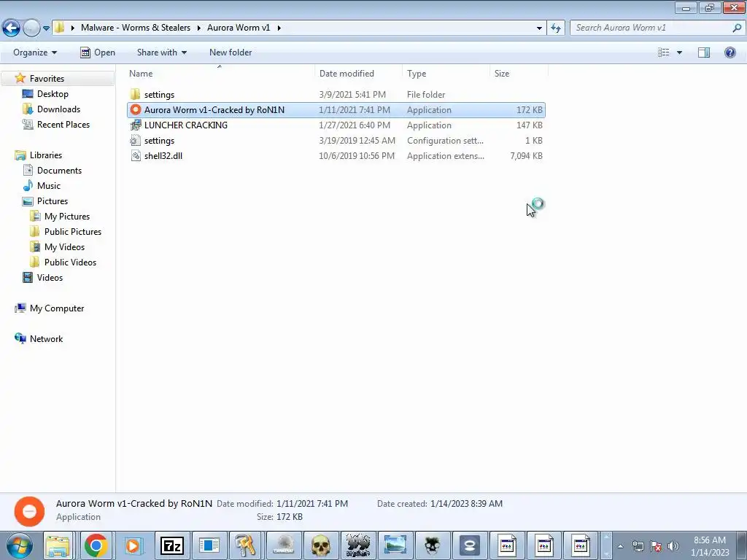Click the 8:56 AM clock in tray

709,540
